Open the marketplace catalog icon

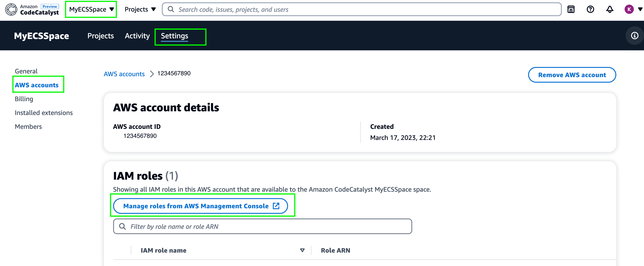point(571,9)
